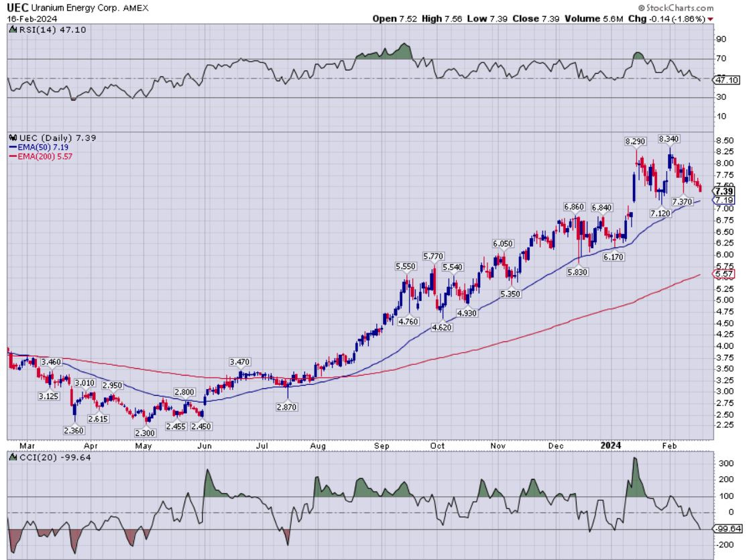Viewport: 753px width, 560px height.
Task: Click the Mar month label on time axis
Action: (27, 446)
